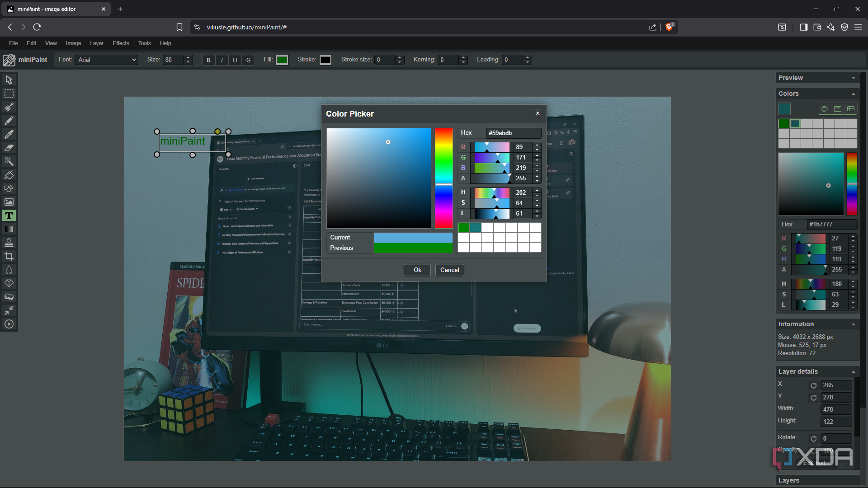Open the File menu

click(x=13, y=43)
